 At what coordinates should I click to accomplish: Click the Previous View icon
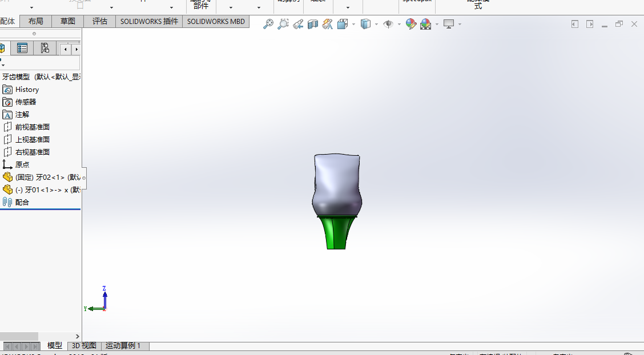point(298,24)
